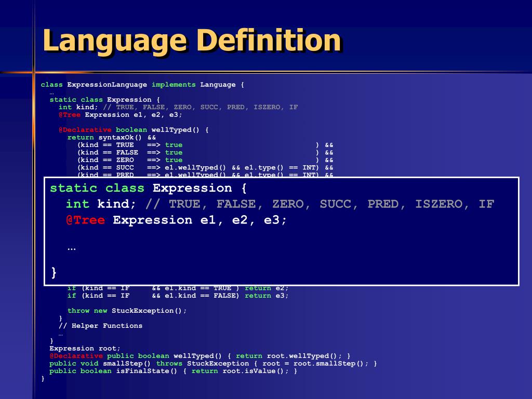Click the "(kind == TRUE ==> true" line
The width and height of the screenshot is (532, 399).
coord(205,145)
